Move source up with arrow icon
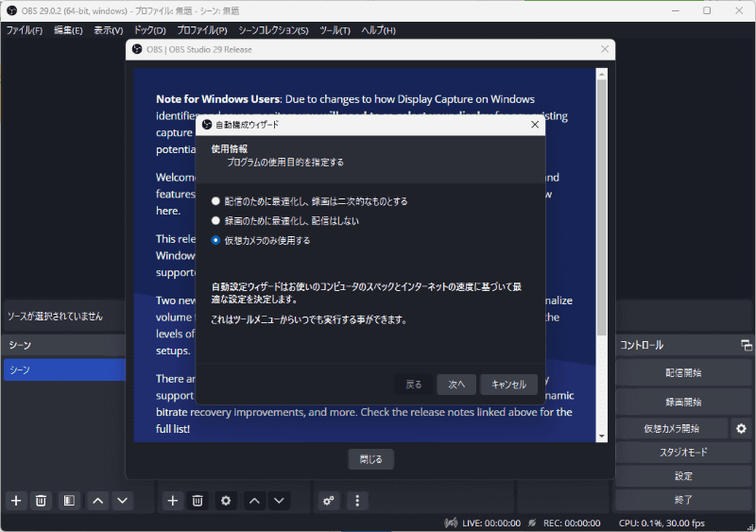Viewport: 756px width, 532px height. (x=254, y=501)
